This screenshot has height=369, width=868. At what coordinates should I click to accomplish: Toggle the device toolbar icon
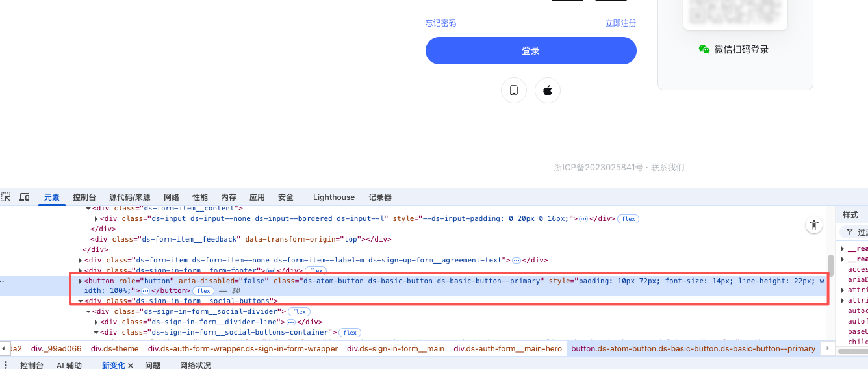(x=24, y=197)
